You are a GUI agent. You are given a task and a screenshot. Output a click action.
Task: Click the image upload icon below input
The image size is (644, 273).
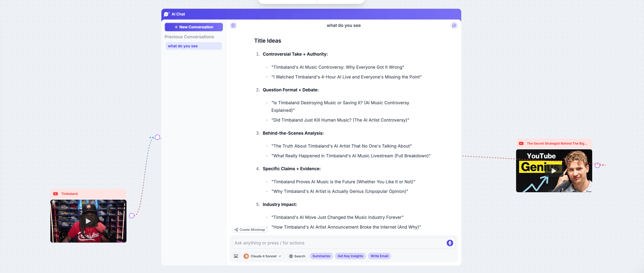tap(236, 256)
